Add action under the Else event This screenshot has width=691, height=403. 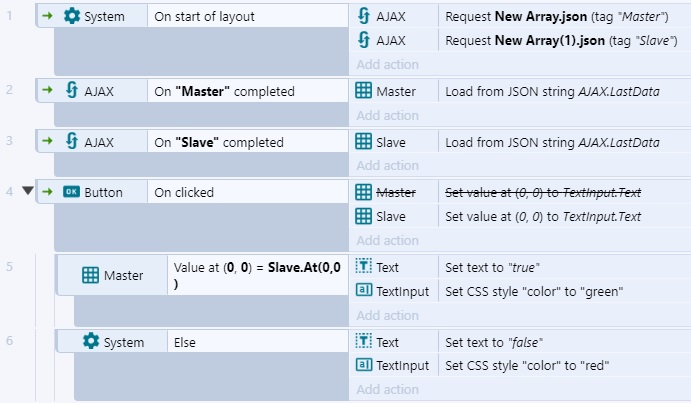pos(387,389)
